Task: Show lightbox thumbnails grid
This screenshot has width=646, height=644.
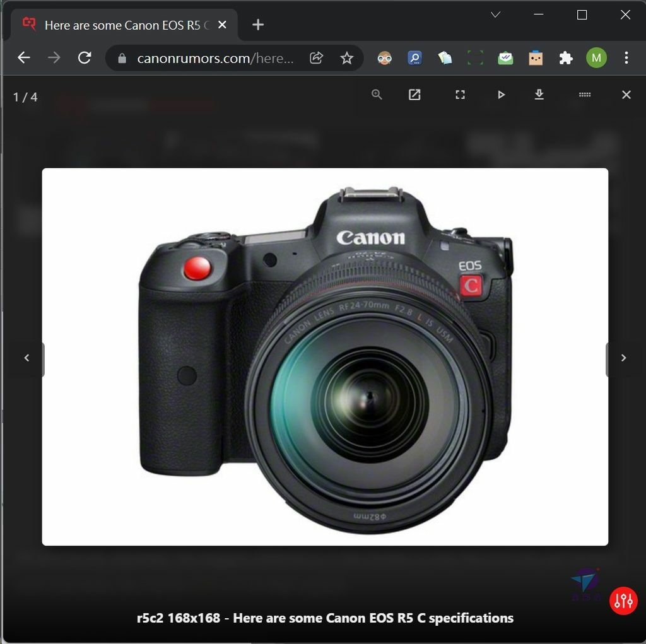Action: point(585,95)
